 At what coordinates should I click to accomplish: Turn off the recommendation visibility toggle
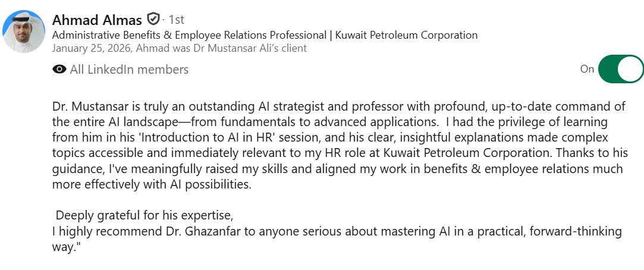620,69
